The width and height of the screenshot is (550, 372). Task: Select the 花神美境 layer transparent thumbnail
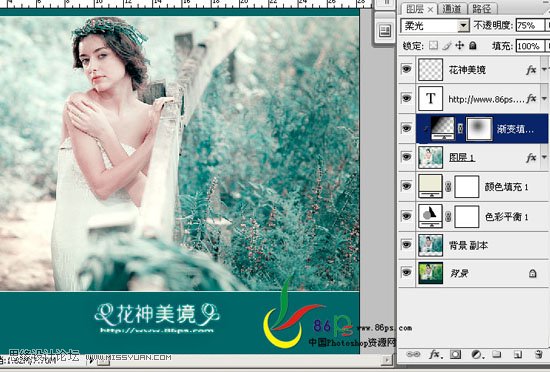(x=430, y=70)
